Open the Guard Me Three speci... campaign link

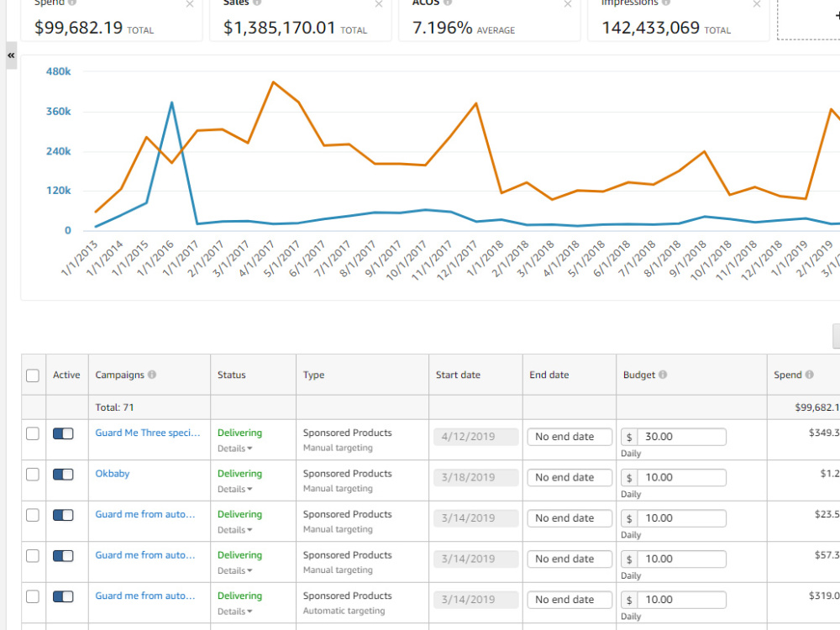tap(147, 433)
